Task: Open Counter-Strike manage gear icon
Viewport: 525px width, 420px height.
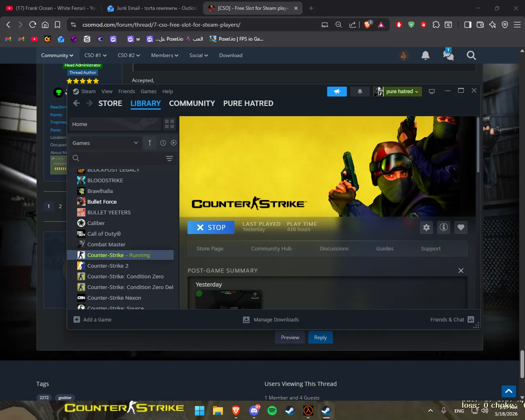Action: (x=426, y=227)
